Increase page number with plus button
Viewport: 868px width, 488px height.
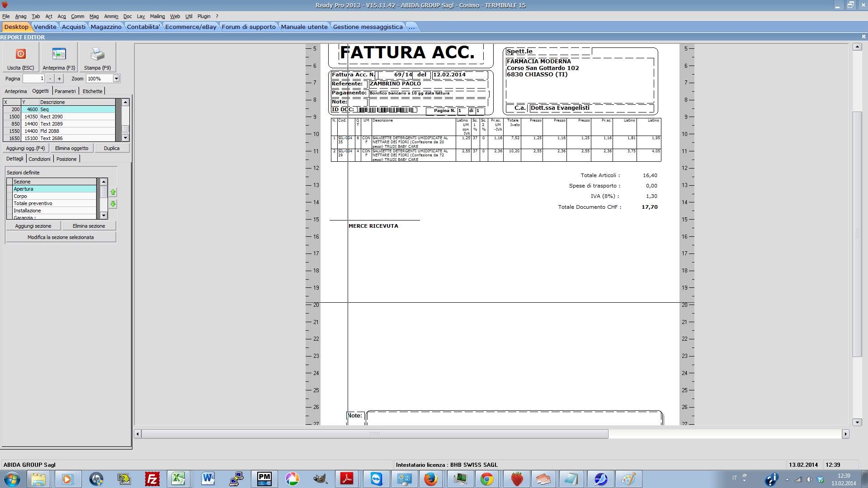coord(59,79)
